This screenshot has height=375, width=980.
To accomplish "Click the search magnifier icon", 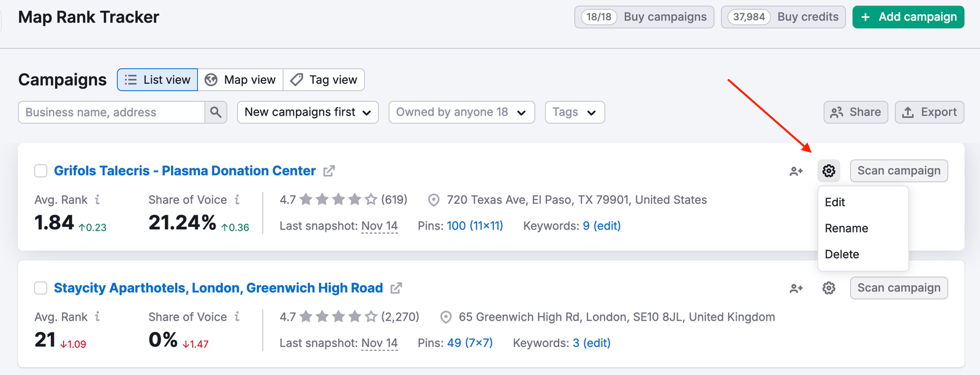I will (x=216, y=112).
